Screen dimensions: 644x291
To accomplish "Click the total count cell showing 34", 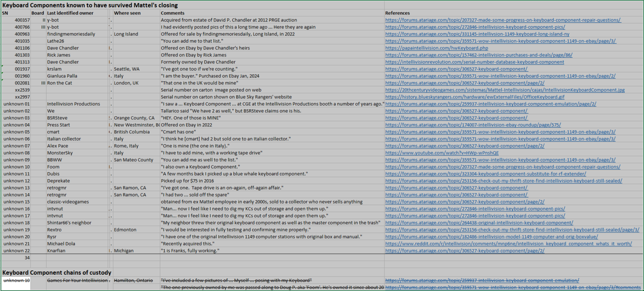I will pyautogui.click(x=27, y=258).
